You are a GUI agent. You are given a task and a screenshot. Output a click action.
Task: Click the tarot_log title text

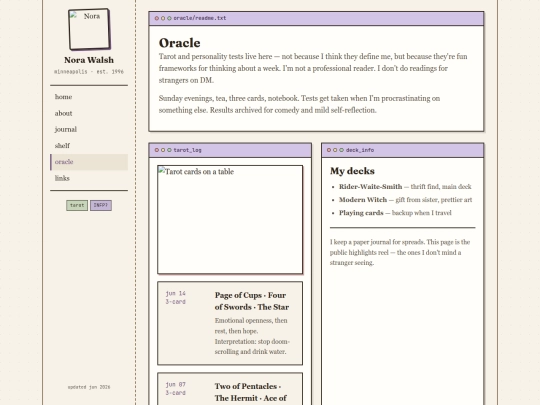tap(187, 150)
